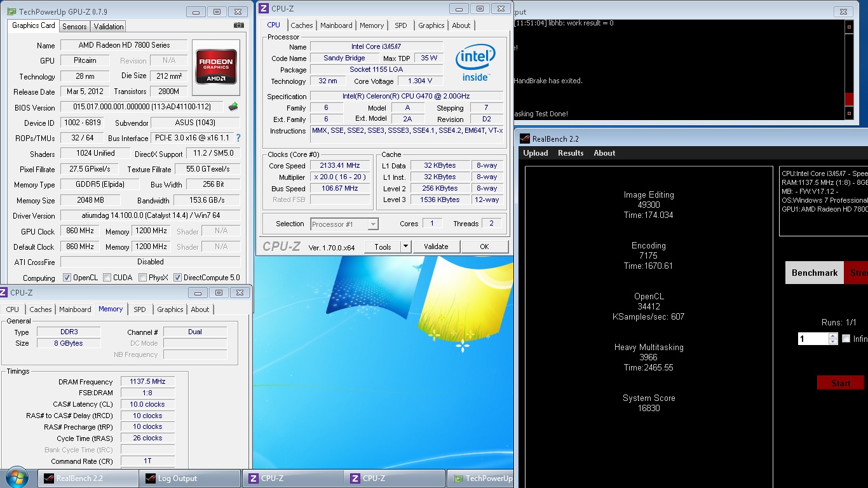Select SPD tab in lower CPU-Z window
The width and height of the screenshot is (868, 488).
click(140, 309)
